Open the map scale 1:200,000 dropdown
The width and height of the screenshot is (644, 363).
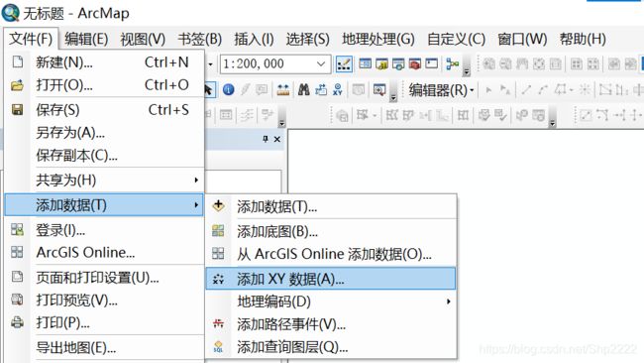coord(321,64)
